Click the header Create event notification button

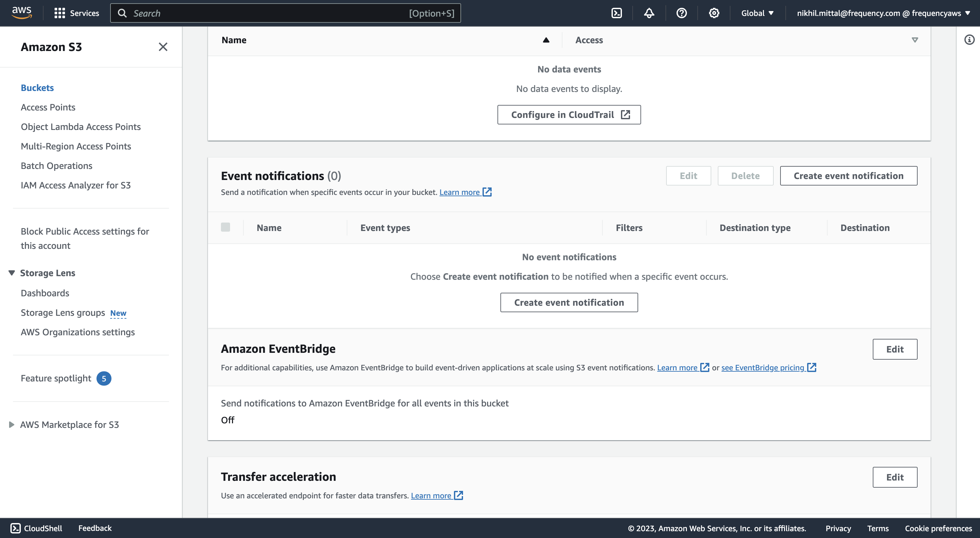point(848,176)
